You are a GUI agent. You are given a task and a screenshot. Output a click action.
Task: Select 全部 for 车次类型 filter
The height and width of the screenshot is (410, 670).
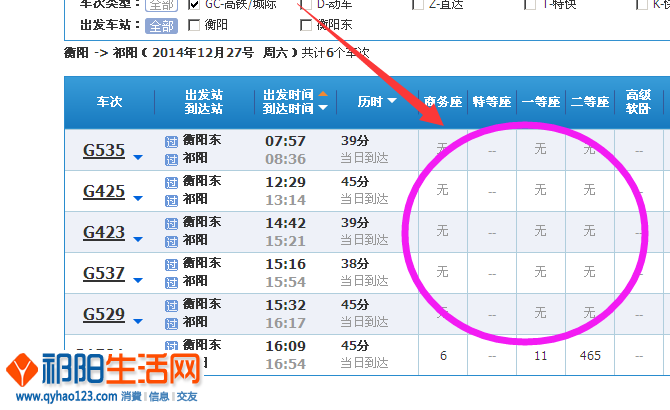[x=161, y=5]
